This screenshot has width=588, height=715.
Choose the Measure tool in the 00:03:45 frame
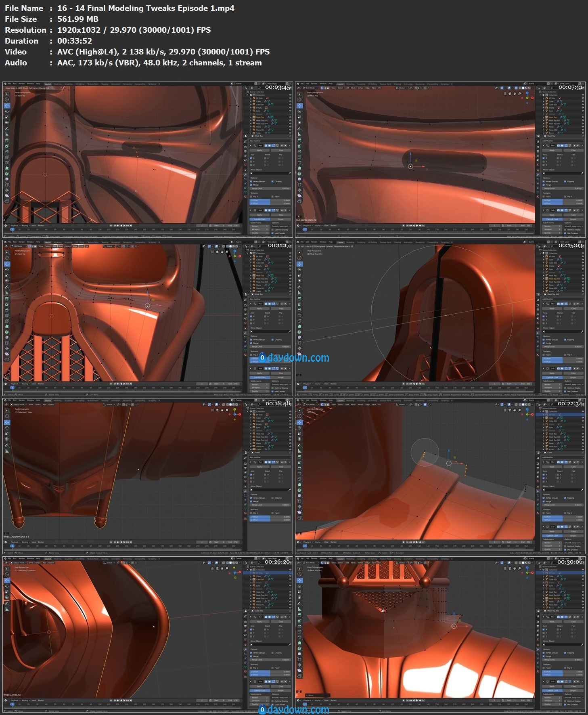tap(7, 134)
